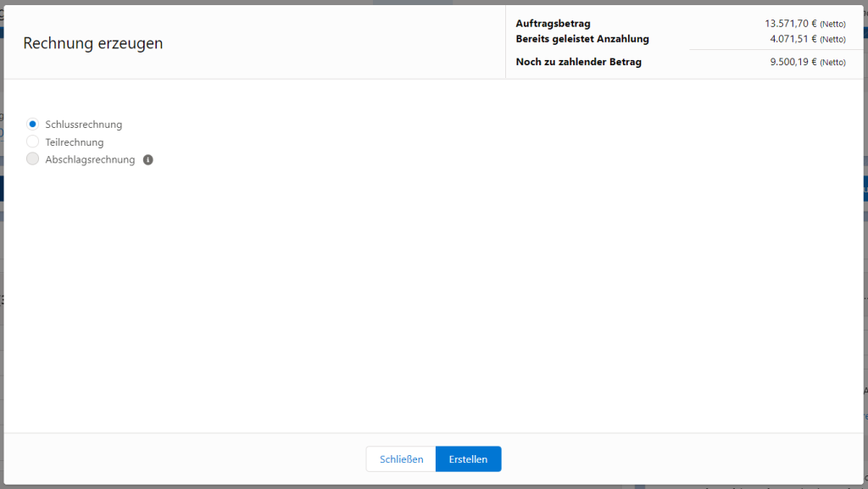Click the Teilrechnung text label
Screen dimensions: 868x489
[75, 142]
